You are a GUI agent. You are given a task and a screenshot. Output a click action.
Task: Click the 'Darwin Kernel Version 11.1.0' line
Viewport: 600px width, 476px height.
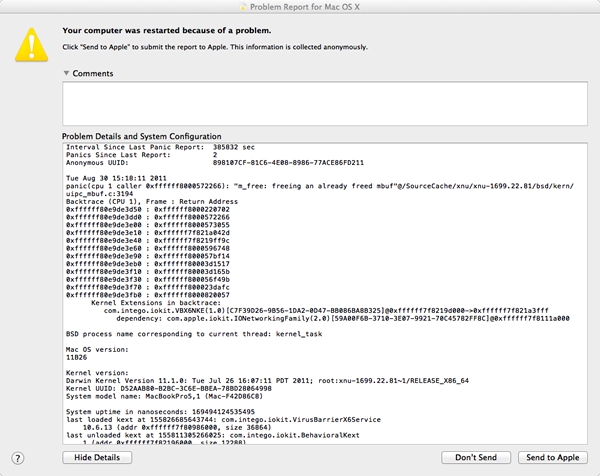coord(267,381)
